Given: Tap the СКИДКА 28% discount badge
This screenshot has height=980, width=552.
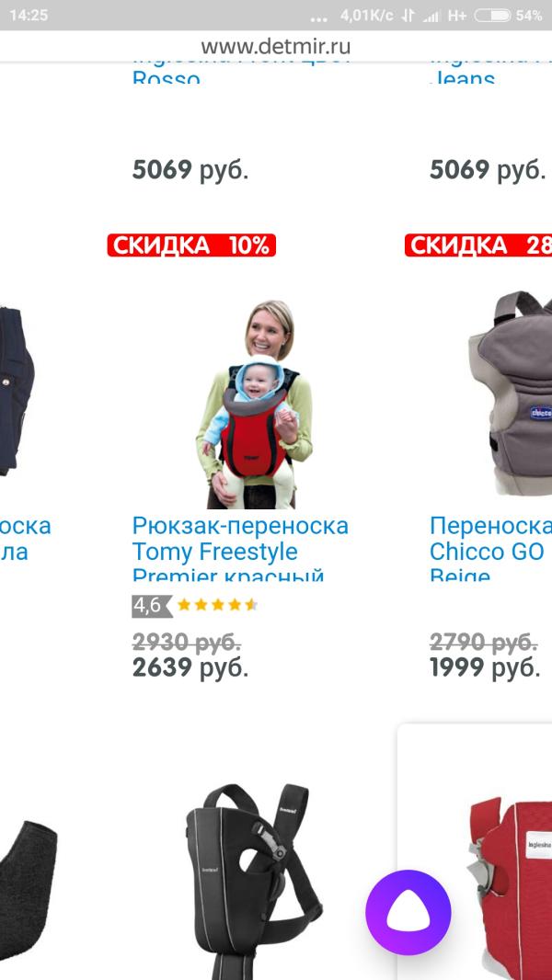Looking at the screenshot, I should [478, 245].
